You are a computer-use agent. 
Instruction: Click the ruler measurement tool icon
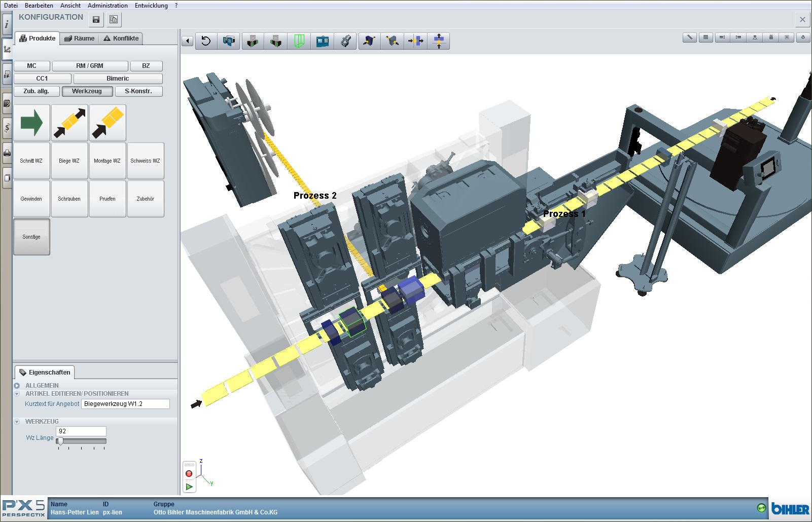[x=689, y=38]
